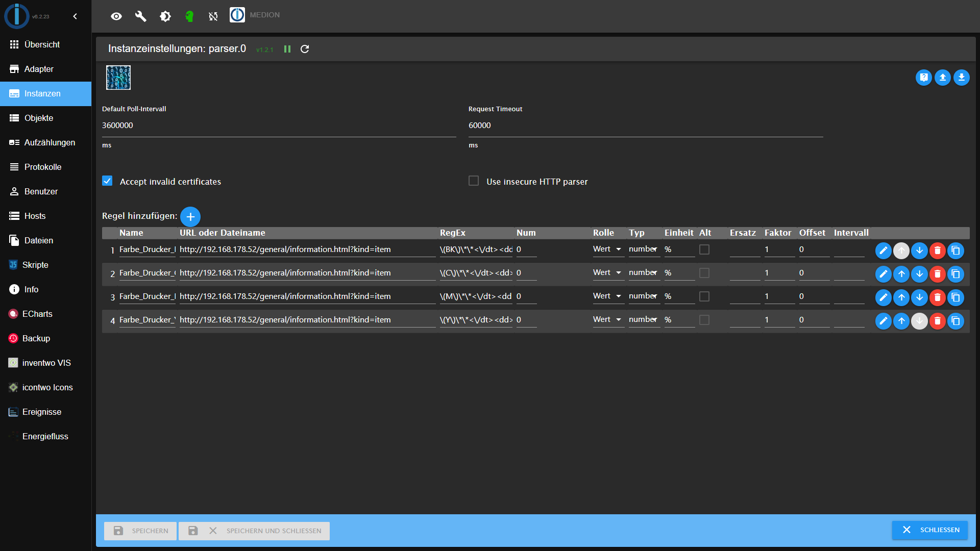
Task: Edit rule 2 with the pencil icon
Action: [884, 274]
